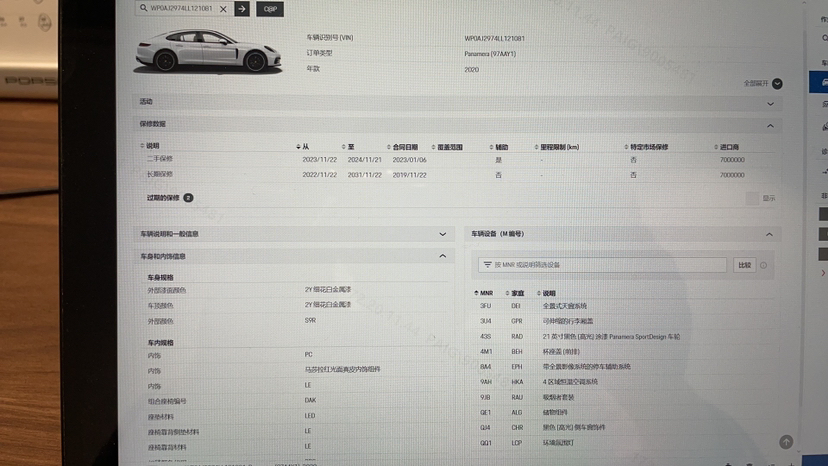Image resolution: width=828 pixels, height=466 pixels.
Task: Sort warranty table by 从 column
Action: coord(303,146)
